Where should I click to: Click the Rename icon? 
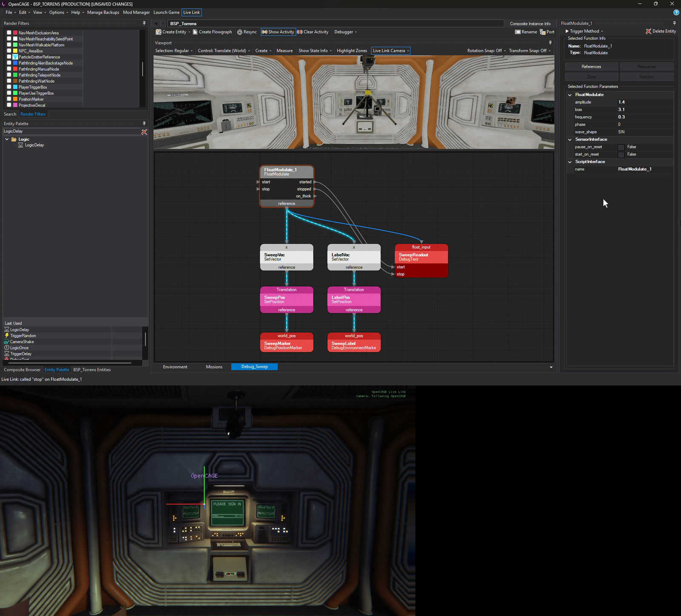pyautogui.click(x=518, y=32)
